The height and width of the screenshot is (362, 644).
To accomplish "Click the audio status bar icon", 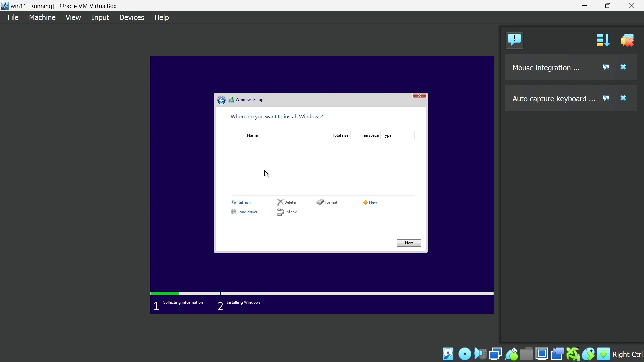I will [x=480, y=354].
